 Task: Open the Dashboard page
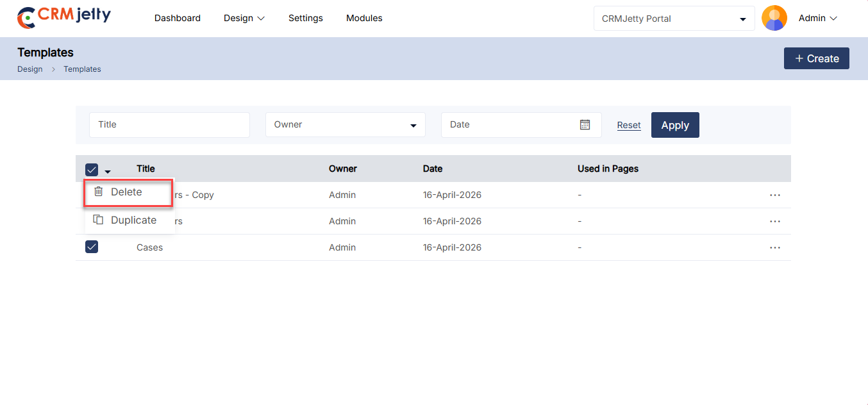[x=177, y=19]
